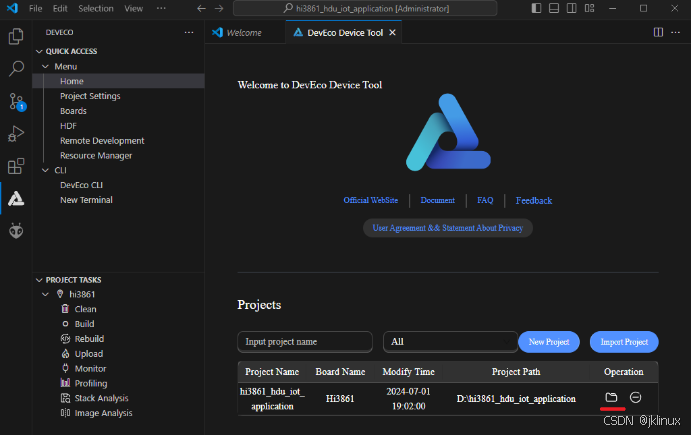Remove project using the minus circle icon
Viewport: 692px width, 435px height.
(x=636, y=398)
